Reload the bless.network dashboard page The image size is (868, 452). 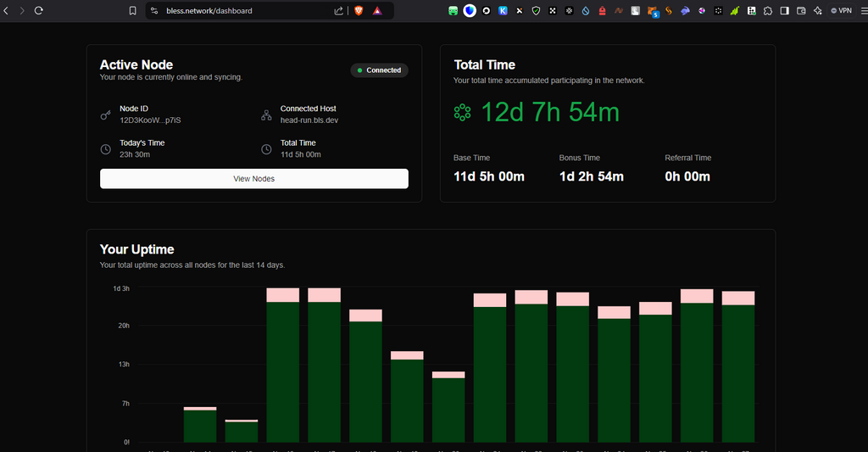[39, 10]
